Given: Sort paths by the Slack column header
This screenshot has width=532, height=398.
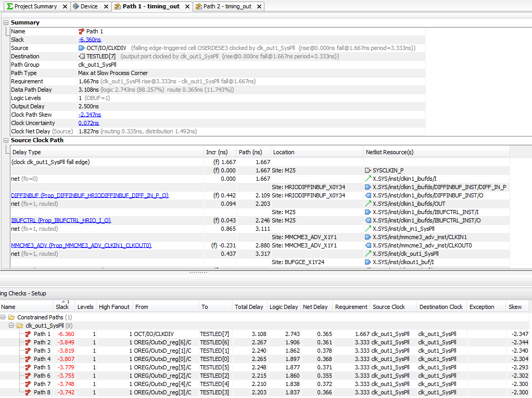Looking at the screenshot, I should (62, 307).
